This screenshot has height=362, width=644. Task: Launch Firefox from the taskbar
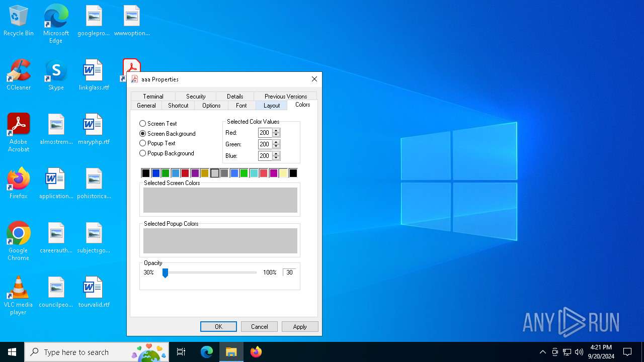tap(256, 352)
